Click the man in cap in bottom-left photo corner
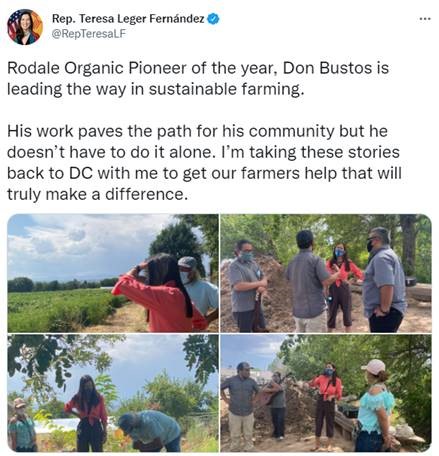Screen dimensions: 439x456 tap(21, 424)
